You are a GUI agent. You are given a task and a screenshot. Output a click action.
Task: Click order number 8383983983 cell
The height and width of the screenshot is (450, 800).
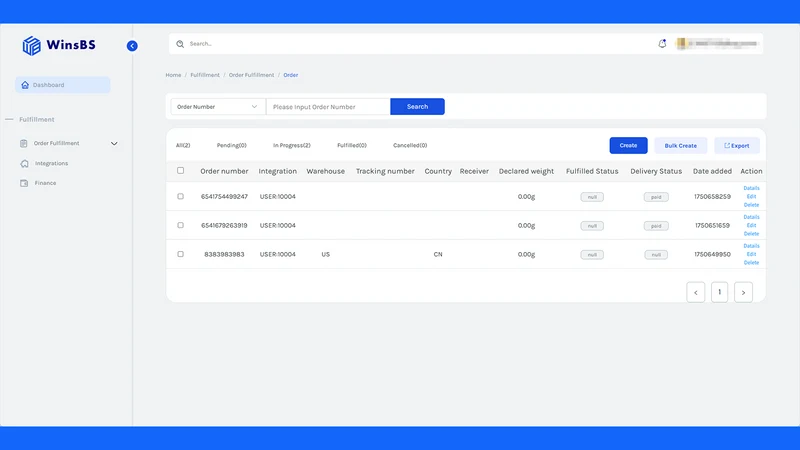(x=224, y=254)
